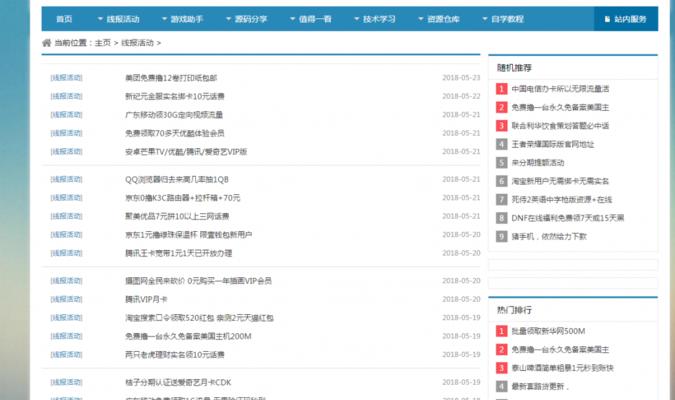
Task: Open post 免费领取70多天优酷体验会员
Action: click(x=175, y=133)
